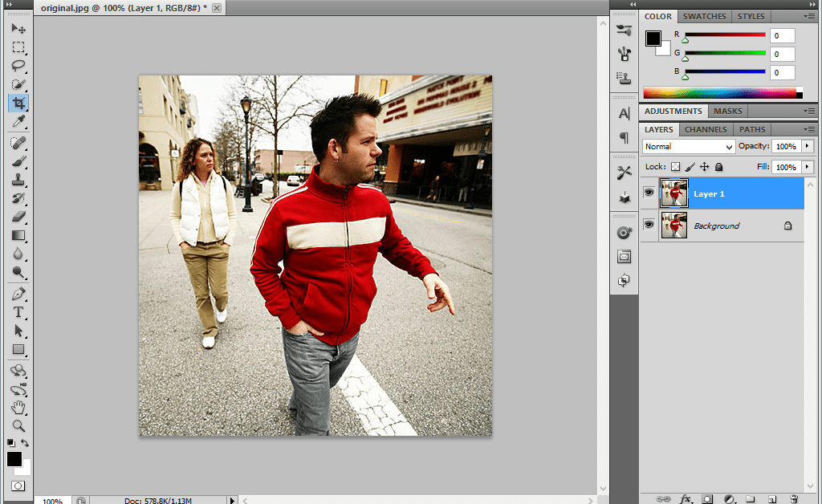This screenshot has height=504, width=822.
Task: Select the Quick Selection tool
Action: (x=18, y=84)
